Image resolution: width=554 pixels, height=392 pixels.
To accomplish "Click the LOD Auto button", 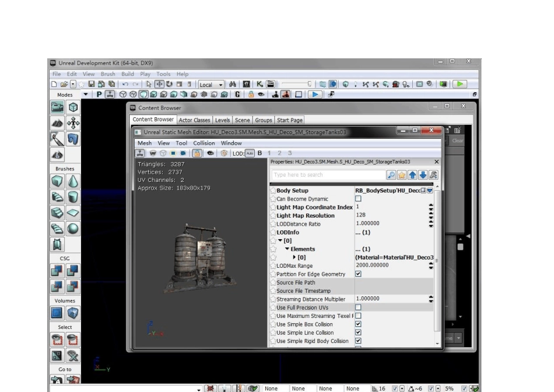I will (x=250, y=153).
